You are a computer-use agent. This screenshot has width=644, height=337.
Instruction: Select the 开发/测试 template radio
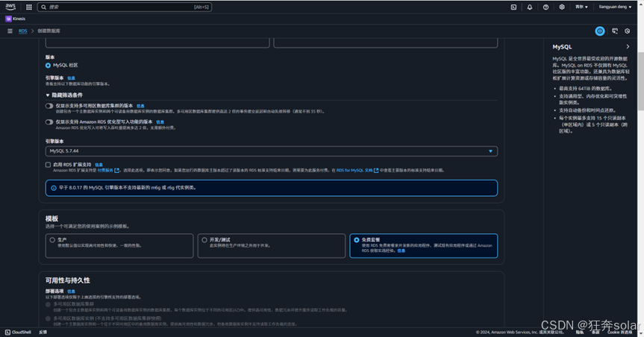(204, 240)
